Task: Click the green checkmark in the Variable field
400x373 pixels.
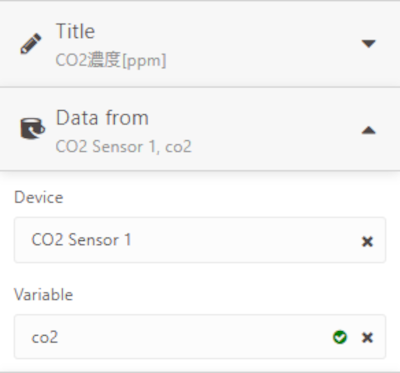Action: [x=340, y=337]
